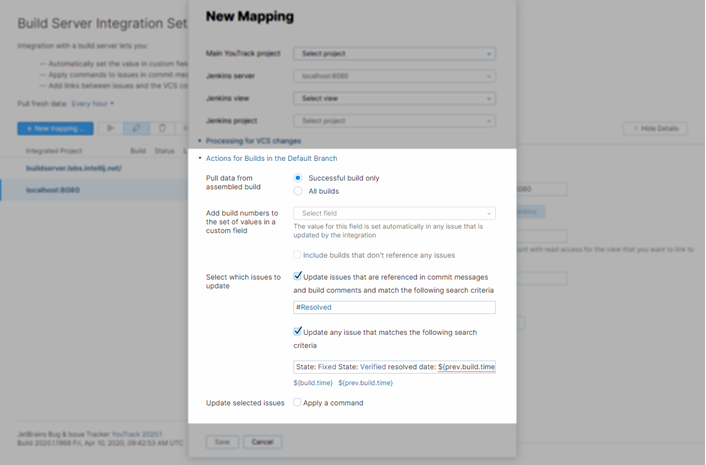Click the delete trash icon
The height and width of the screenshot is (465, 706).
pyautogui.click(x=162, y=129)
